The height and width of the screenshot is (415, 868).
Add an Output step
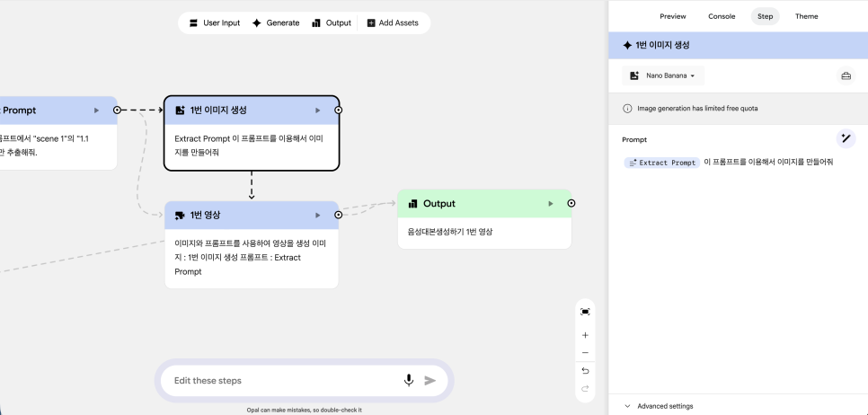point(331,23)
